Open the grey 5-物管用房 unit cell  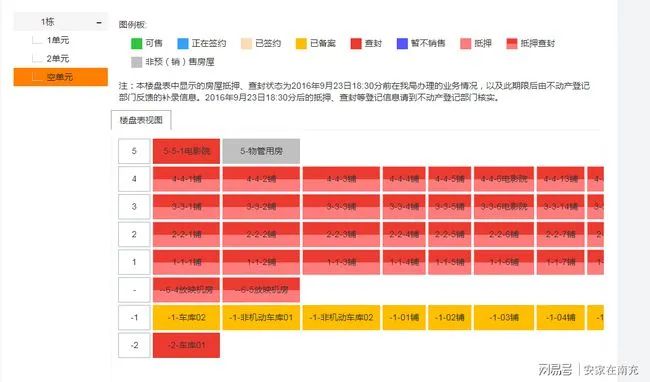261,151
